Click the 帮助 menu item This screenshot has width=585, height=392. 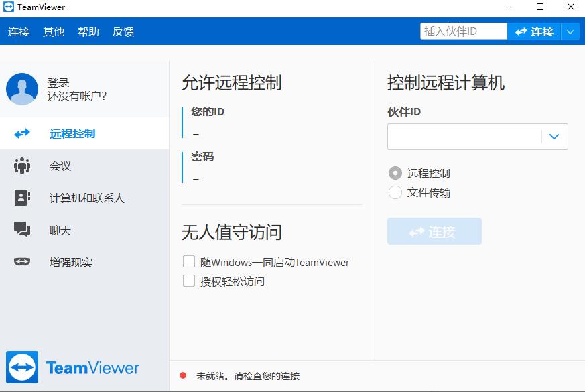pyautogui.click(x=88, y=31)
